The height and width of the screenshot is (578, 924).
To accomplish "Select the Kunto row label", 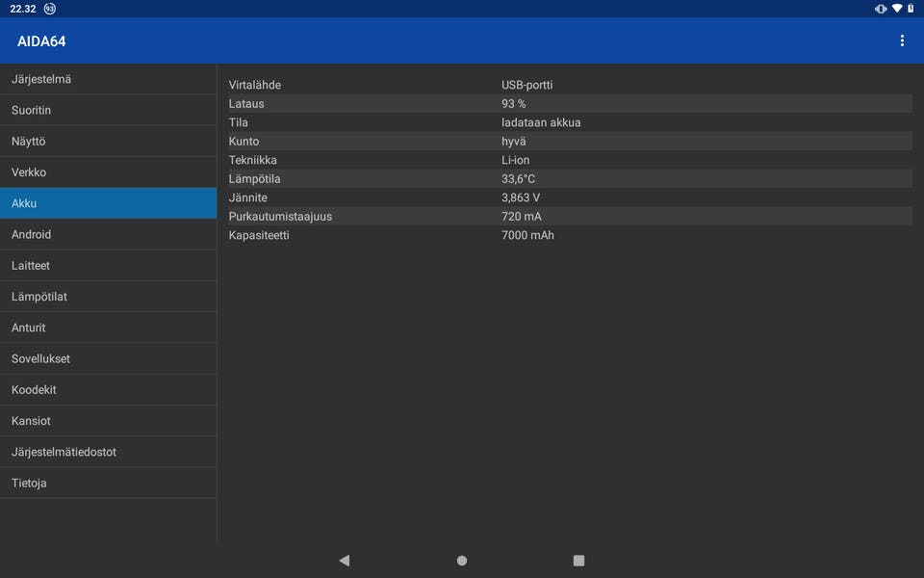I will (x=244, y=142).
